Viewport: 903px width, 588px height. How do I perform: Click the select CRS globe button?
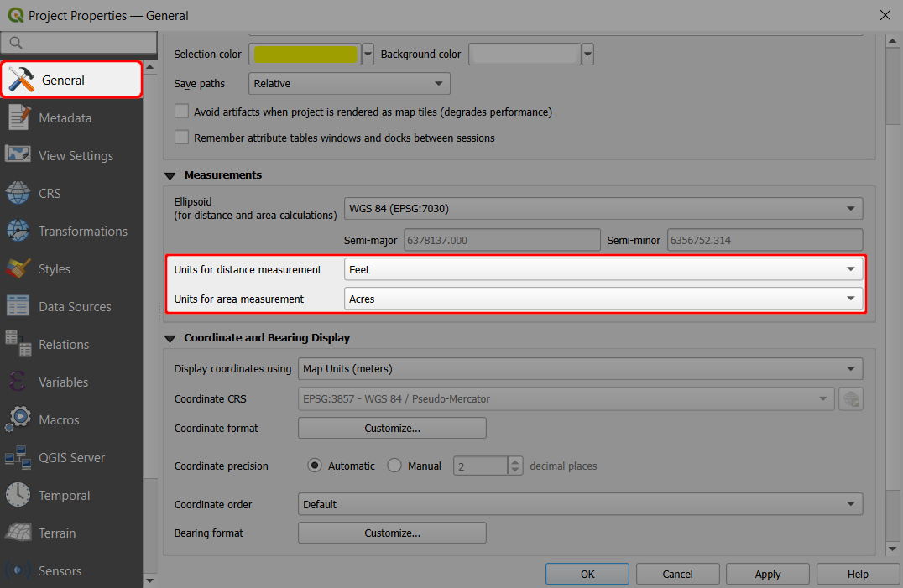[851, 398]
